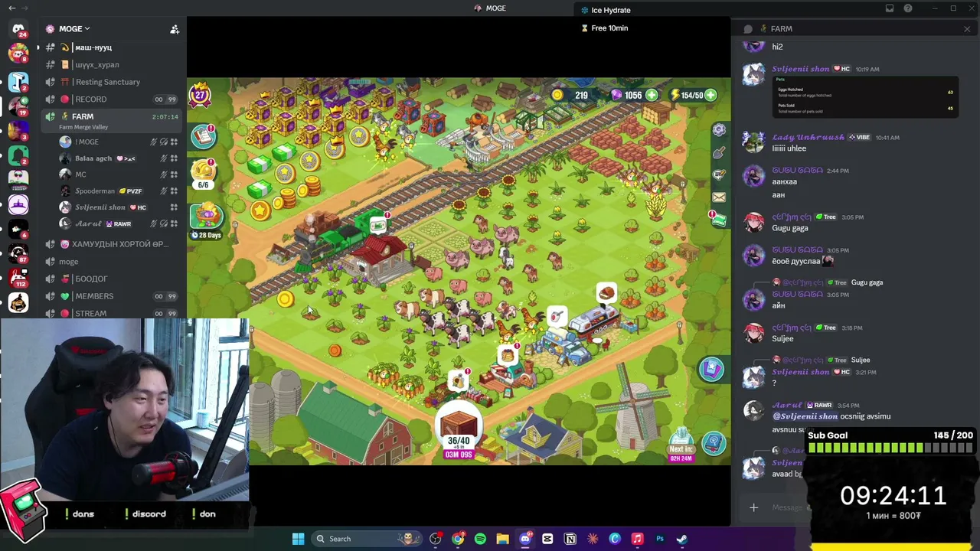
Task: Select user Aarul in voice list
Action: [x=119, y=223]
